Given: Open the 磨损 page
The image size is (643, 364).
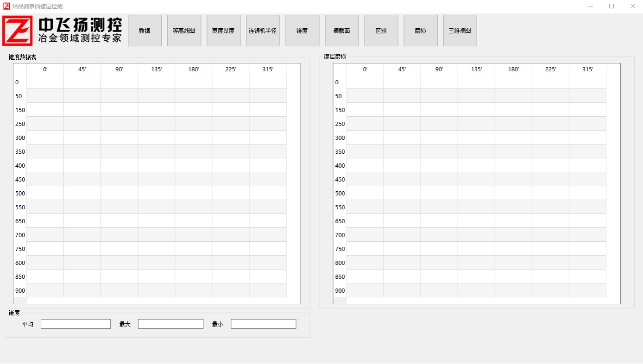Looking at the screenshot, I should (421, 31).
